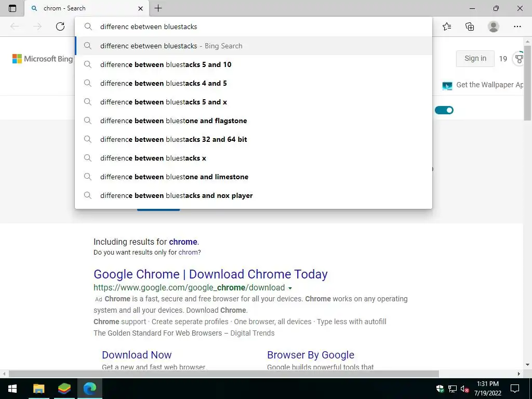Launch BlueStacks from the taskbar

pyautogui.click(x=64, y=389)
